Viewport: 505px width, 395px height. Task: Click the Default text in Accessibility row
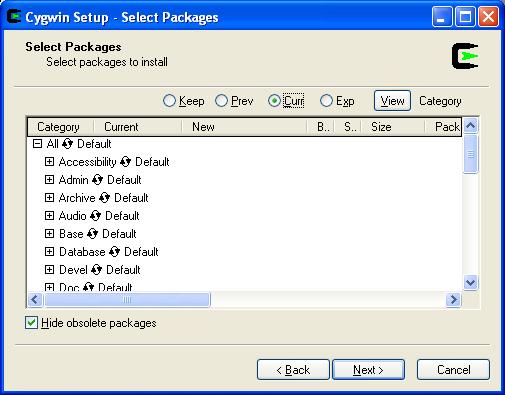[x=152, y=162]
